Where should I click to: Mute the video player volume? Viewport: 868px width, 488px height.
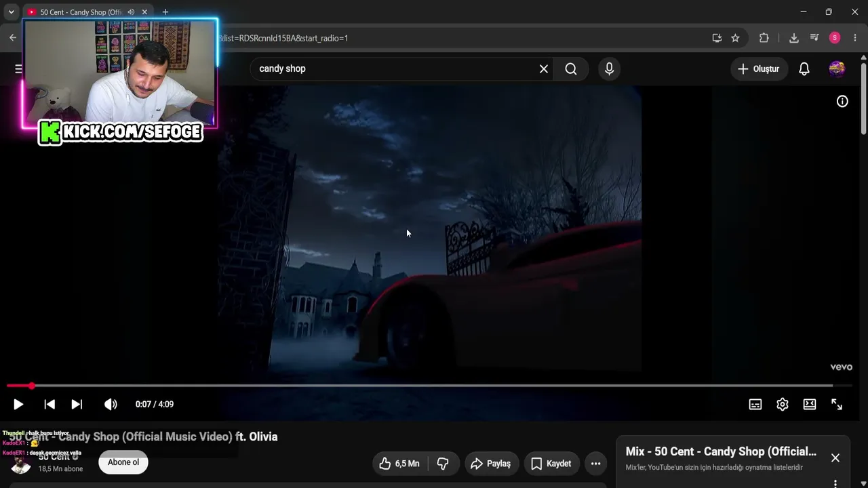point(111,404)
